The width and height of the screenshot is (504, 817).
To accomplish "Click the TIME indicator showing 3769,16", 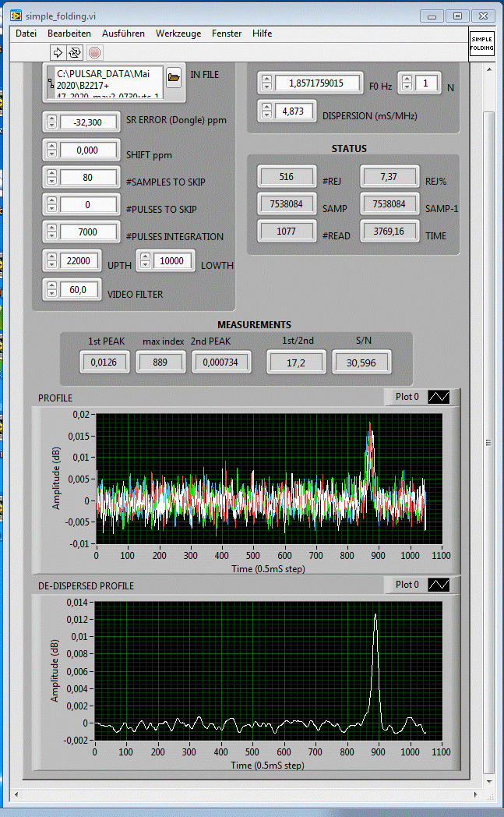I will tap(389, 232).
